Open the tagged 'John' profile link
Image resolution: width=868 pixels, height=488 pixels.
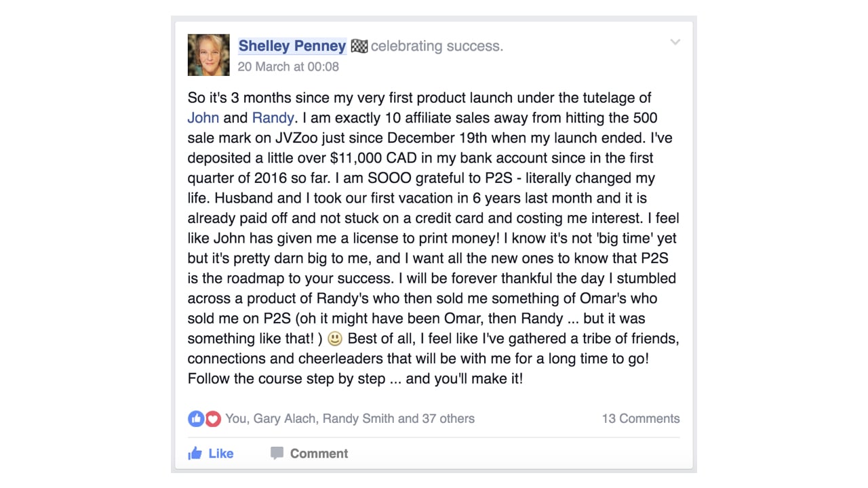(x=203, y=117)
